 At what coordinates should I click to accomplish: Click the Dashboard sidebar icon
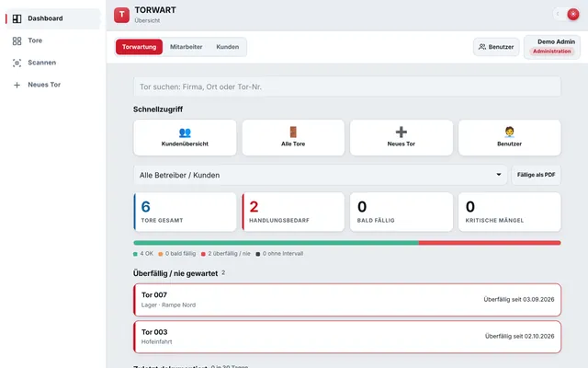click(17, 18)
